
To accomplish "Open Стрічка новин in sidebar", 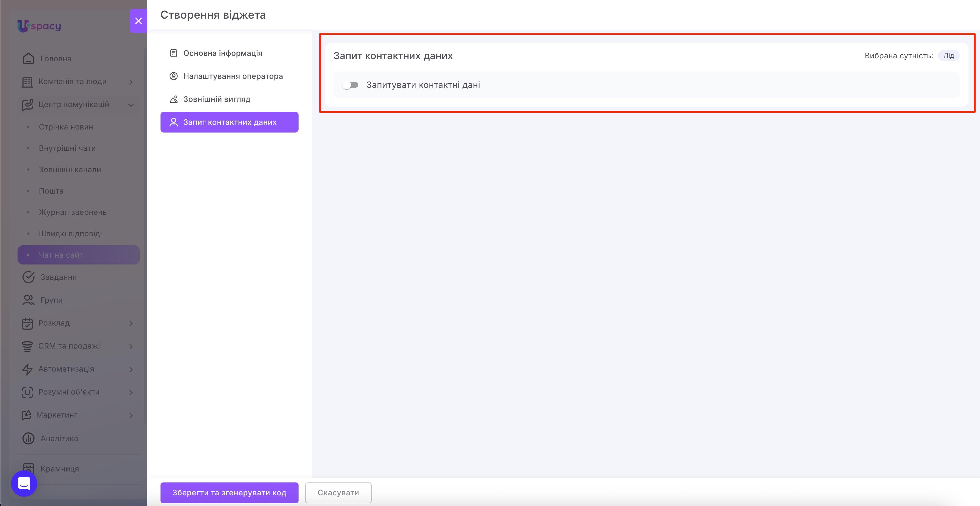I will [x=78, y=127].
